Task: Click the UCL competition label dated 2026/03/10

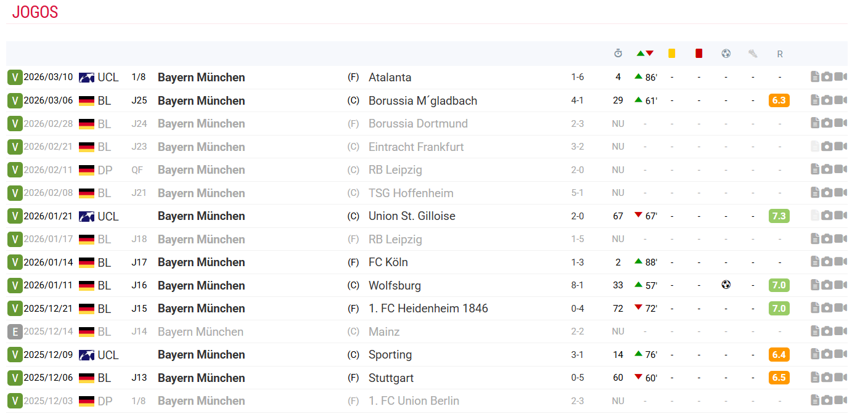Action: 108,77
